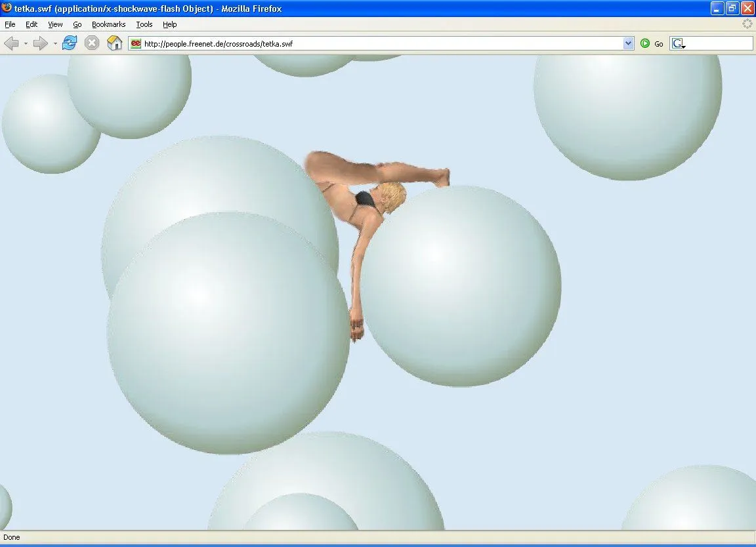Click the Forward navigation arrow
Screen dimensions: 756x547
39,43
